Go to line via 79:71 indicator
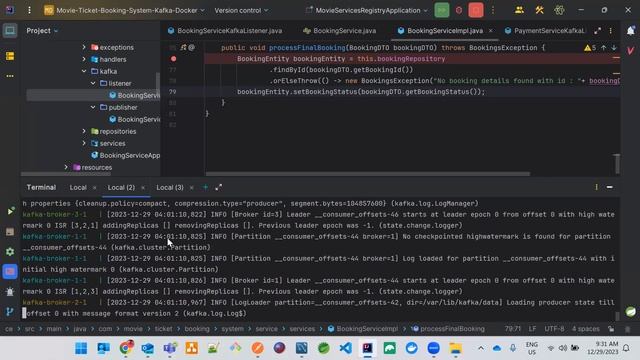This screenshot has height=360, width=640. pos(513,329)
